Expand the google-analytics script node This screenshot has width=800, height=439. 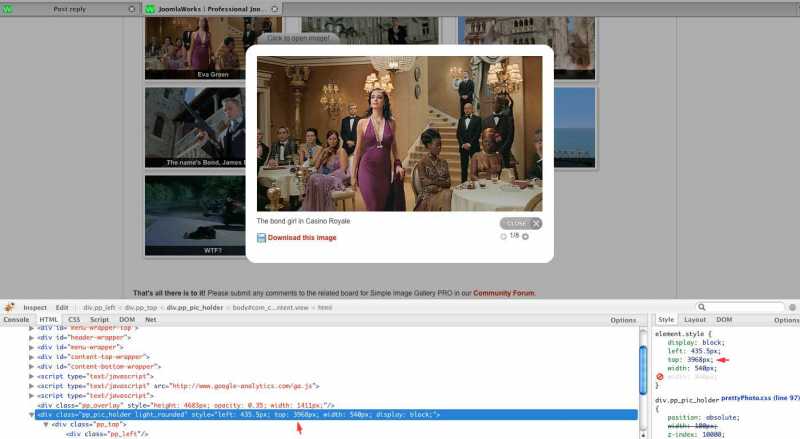32,386
